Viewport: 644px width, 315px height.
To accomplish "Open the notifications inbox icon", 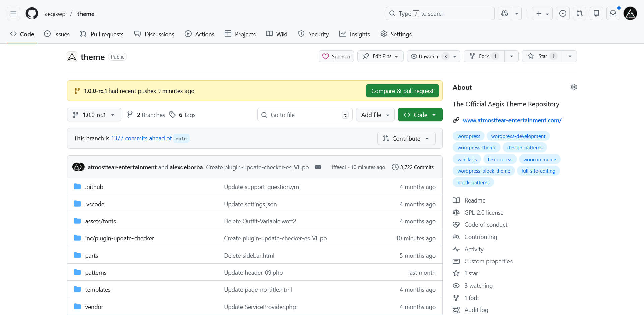I will [x=613, y=13].
